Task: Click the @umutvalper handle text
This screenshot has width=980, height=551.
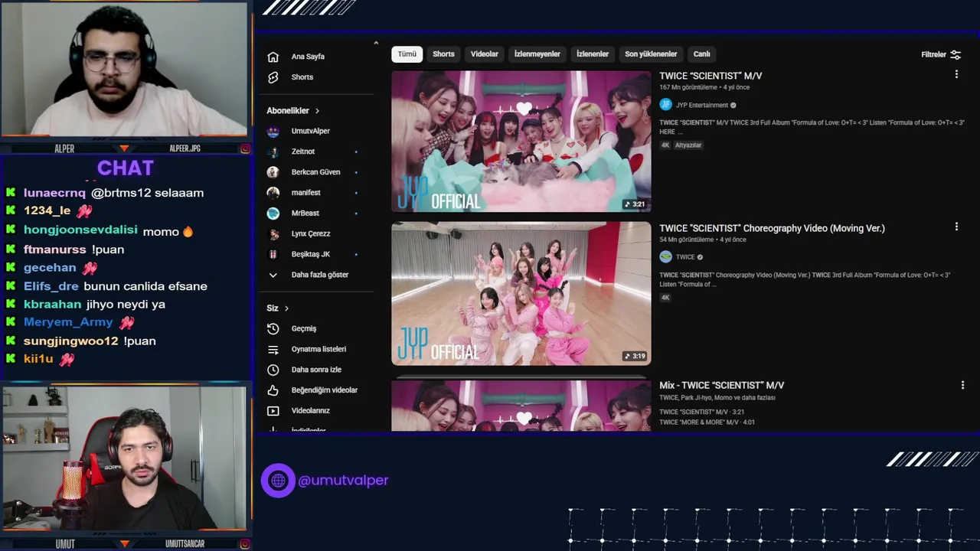Action: point(343,481)
